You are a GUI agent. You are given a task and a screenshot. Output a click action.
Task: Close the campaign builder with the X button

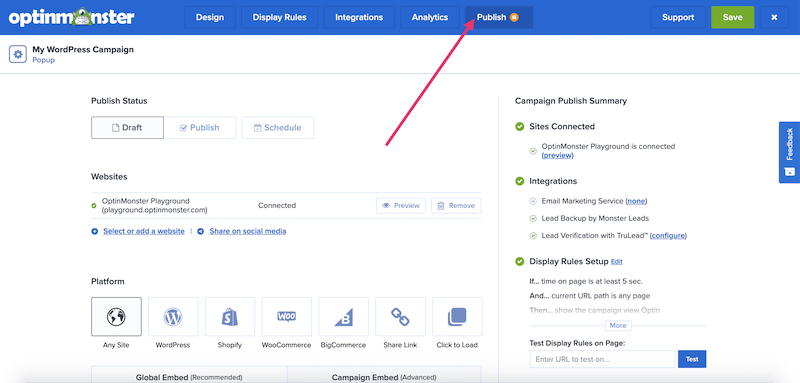[774, 17]
